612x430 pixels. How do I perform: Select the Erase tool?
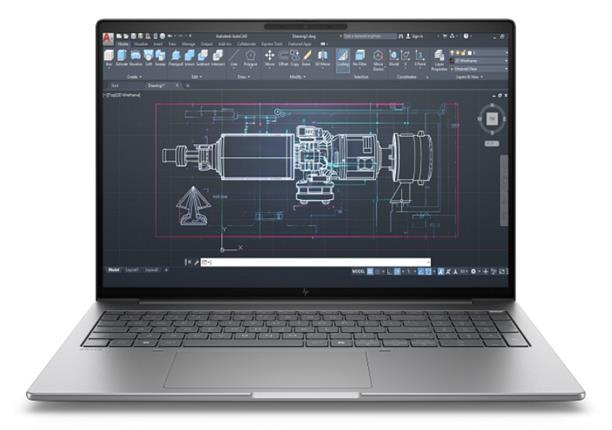306,58
